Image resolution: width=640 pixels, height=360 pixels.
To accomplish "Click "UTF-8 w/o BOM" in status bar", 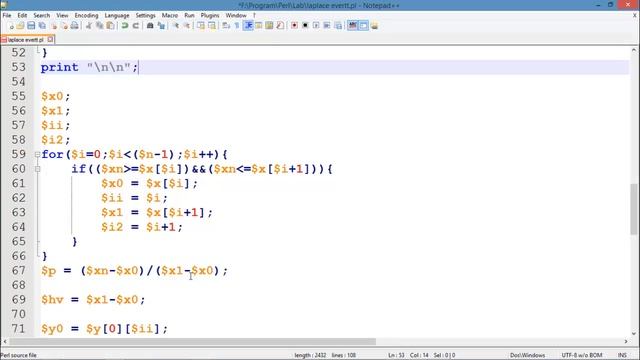I will pyautogui.click(x=582, y=355).
